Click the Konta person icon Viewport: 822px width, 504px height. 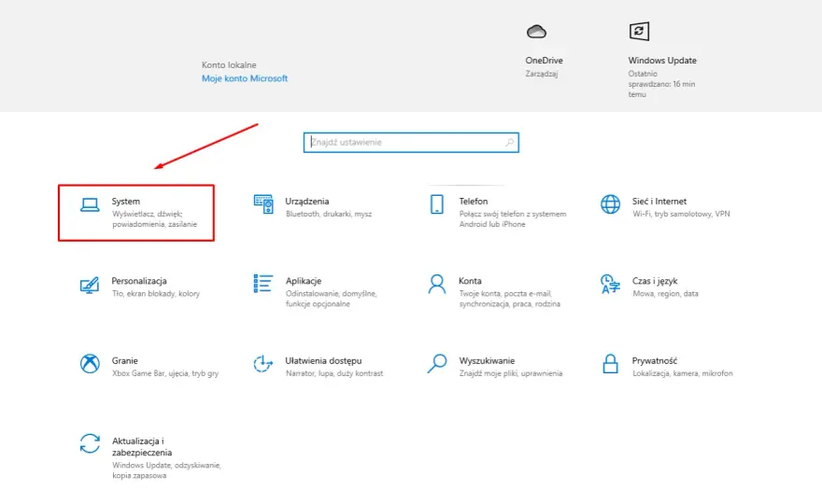(x=437, y=284)
